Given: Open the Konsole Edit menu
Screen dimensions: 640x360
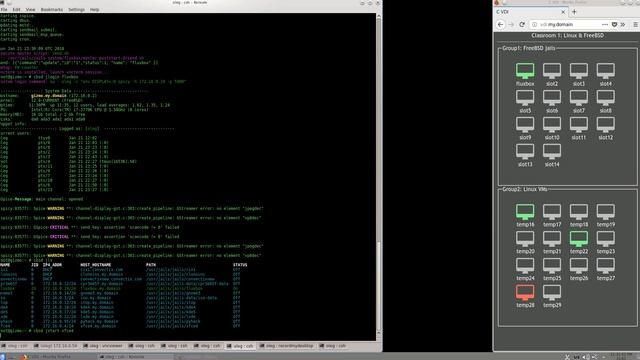Looking at the screenshot, I should click(16, 9).
